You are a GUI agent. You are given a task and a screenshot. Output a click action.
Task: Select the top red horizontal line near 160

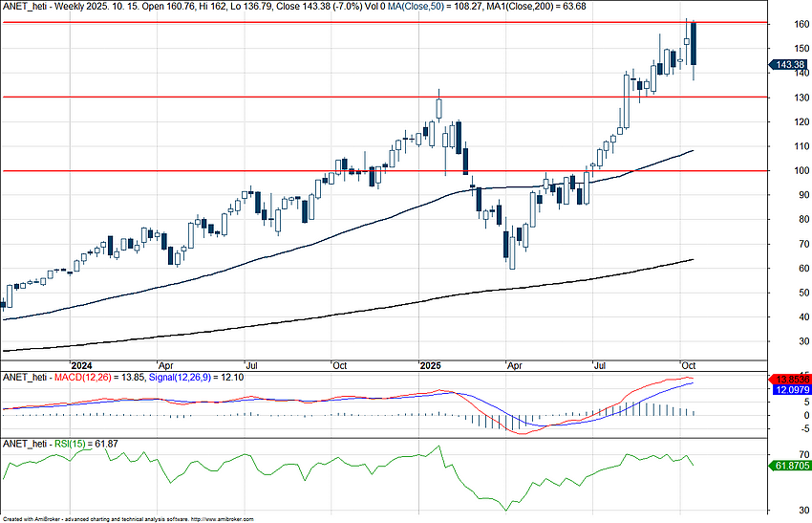[x=287, y=21]
